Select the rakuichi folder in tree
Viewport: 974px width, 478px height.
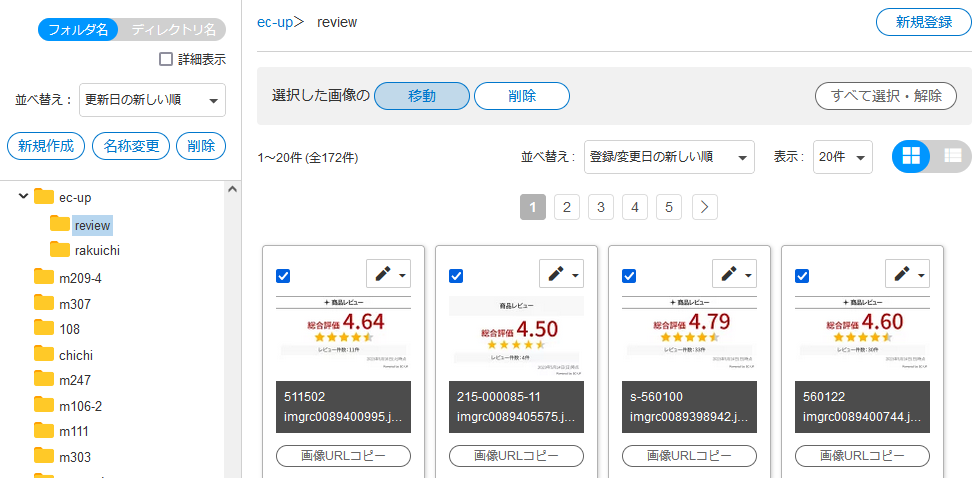(x=97, y=251)
